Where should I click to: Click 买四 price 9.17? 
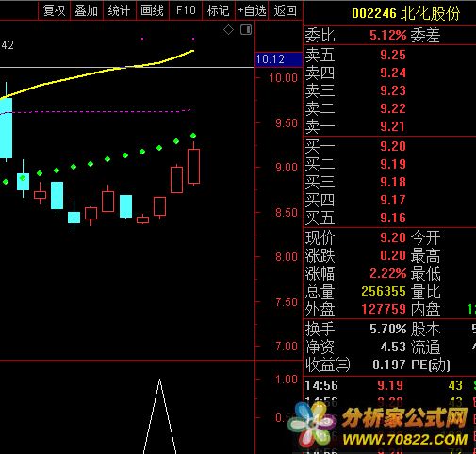pos(393,200)
